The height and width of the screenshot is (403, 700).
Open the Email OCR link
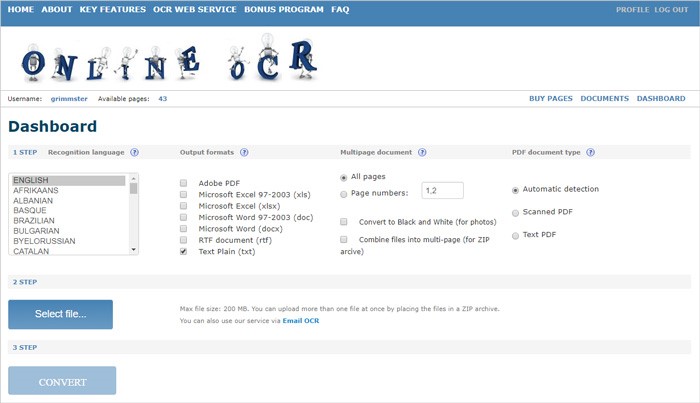click(x=301, y=320)
